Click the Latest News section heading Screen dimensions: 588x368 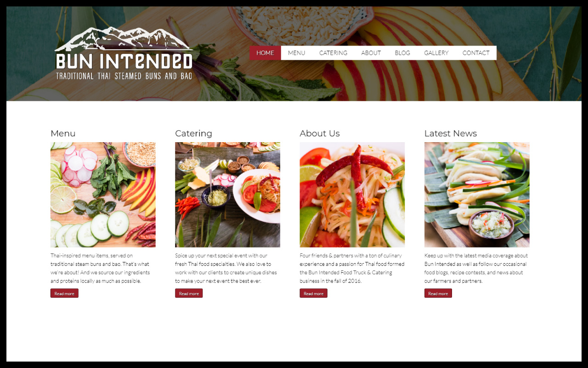[x=451, y=133]
